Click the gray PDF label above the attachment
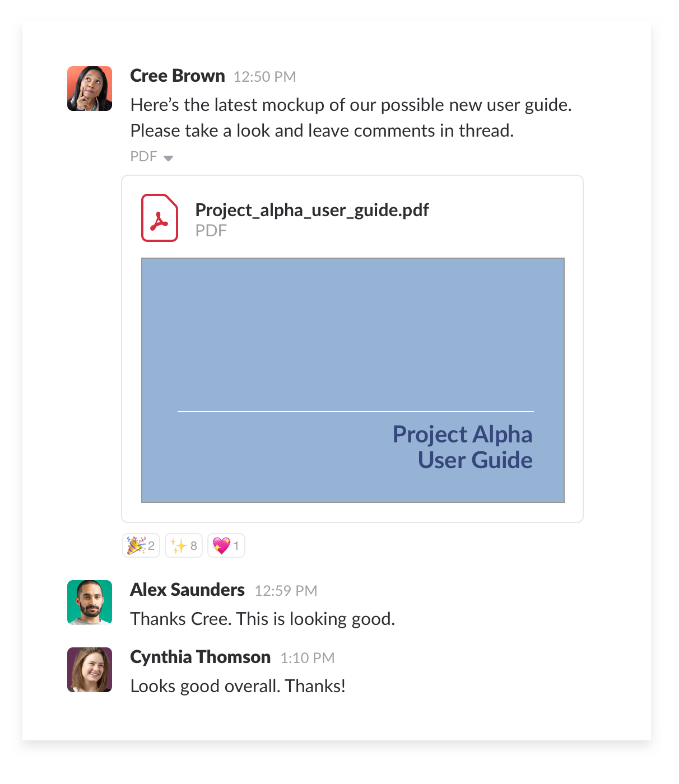This screenshot has height=784, width=679. point(143,156)
